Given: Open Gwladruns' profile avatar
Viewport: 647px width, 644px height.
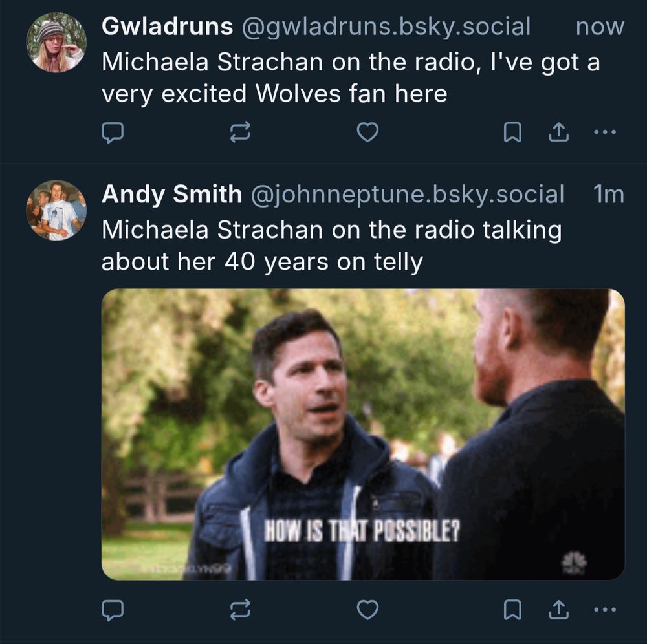Looking at the screenshot, I should click(56, 43).
